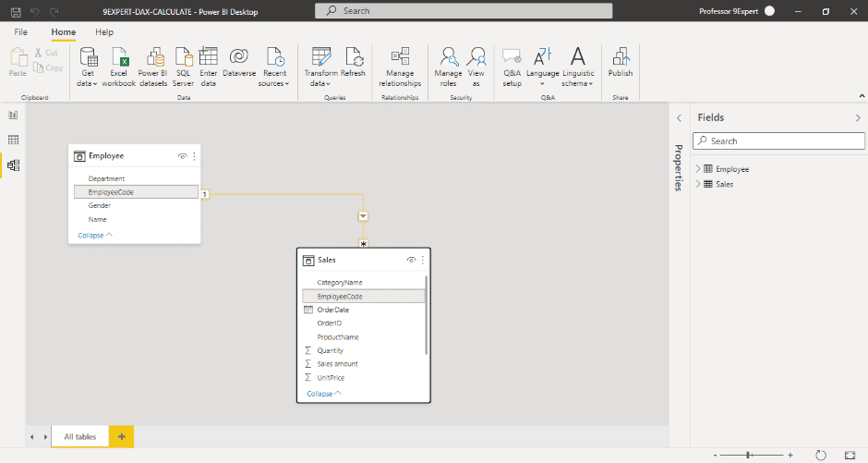Viewport: 868px width, 463px height.
Task: Add a new layout tab
Action: (x=121, y=436)
